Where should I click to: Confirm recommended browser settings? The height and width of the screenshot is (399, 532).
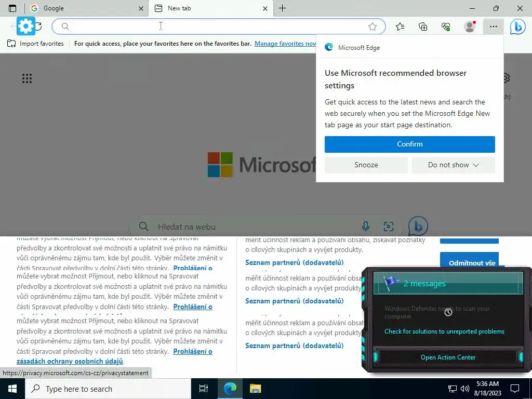coord(409,144)
